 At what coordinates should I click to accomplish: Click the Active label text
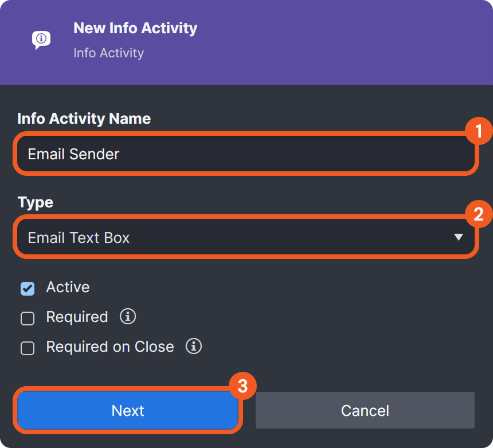click(x=68, y=287)
